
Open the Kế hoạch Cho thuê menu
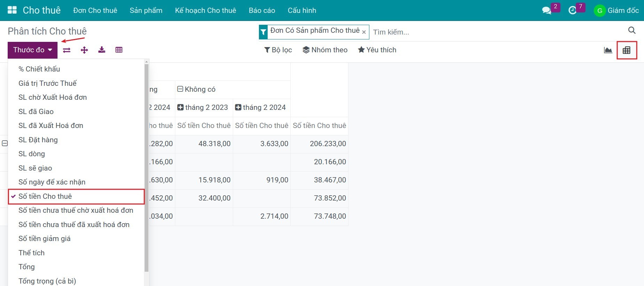pyautogui.click(x=206, y=10)
